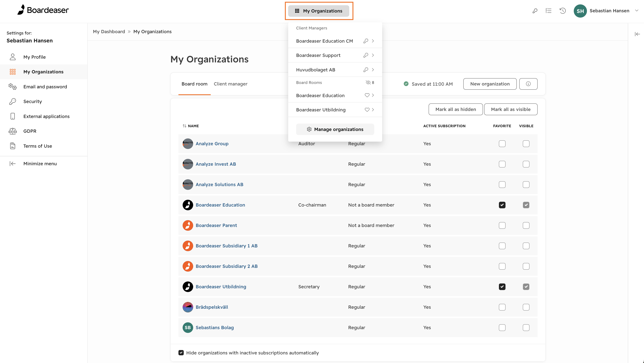Uncheck favorite for Boardeaser Utbildning
Image resolution: width=644 pixels, height=363 pixels.
click(x=502, y=287)
